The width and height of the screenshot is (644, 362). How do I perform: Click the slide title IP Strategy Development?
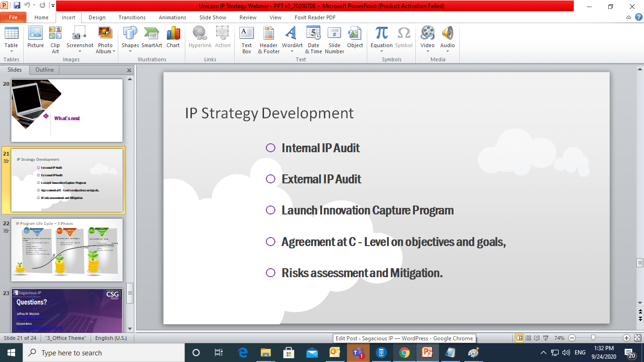[x=269, y=113]
